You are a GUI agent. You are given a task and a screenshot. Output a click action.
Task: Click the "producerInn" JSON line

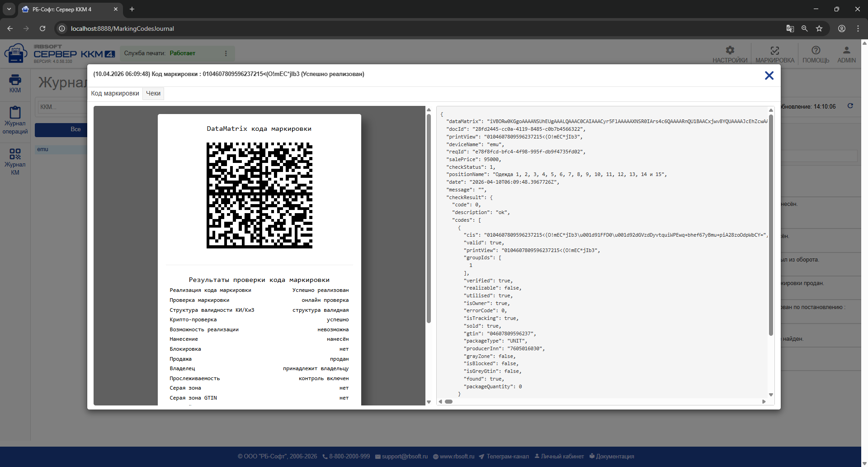click(x=504, y=348)
